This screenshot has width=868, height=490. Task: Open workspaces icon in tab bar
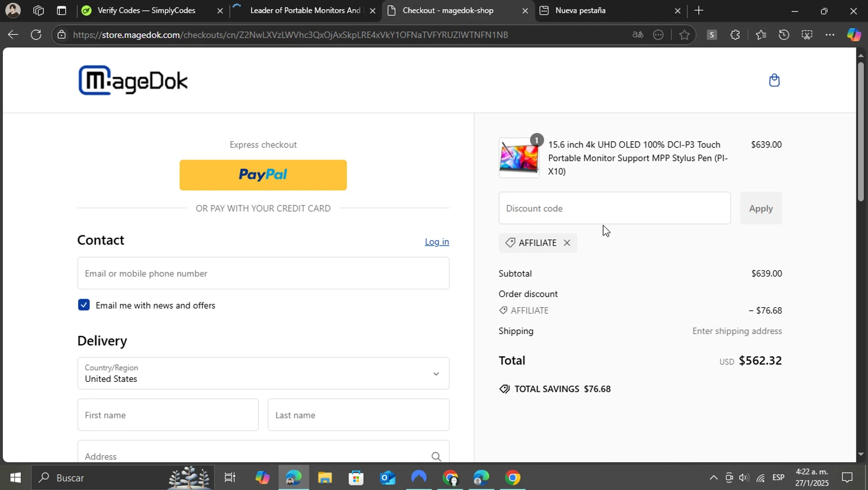pos(39,10)
